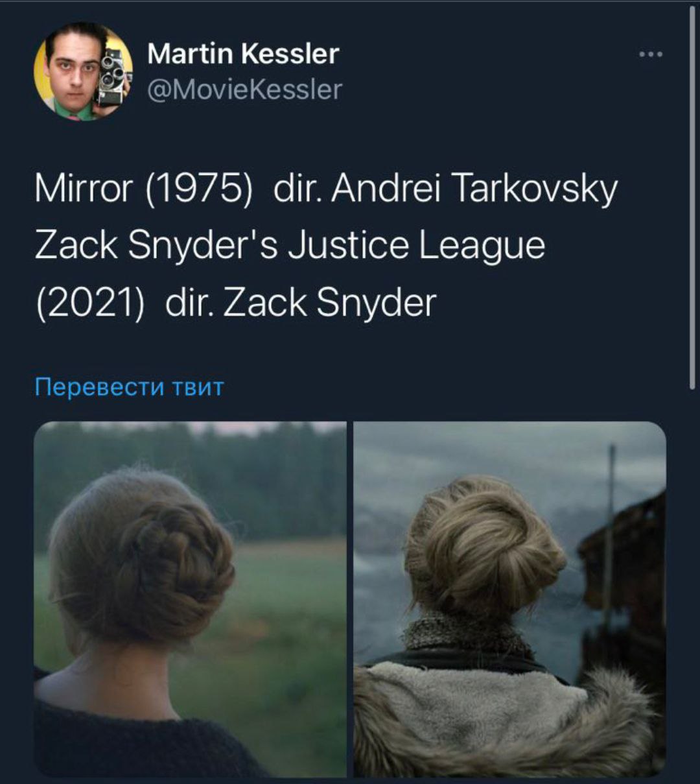
Task: Click the film camera in the profile photo
Action: (x=112, y=75)
